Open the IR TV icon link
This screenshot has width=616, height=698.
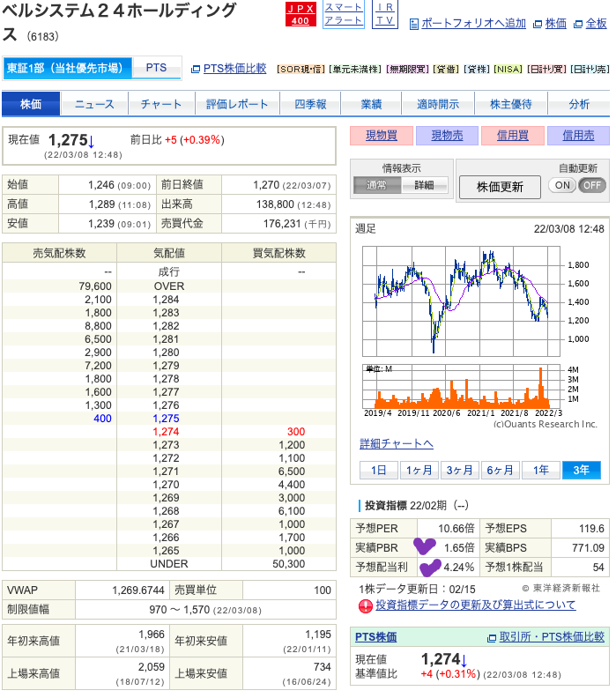[x=385, y=14]
